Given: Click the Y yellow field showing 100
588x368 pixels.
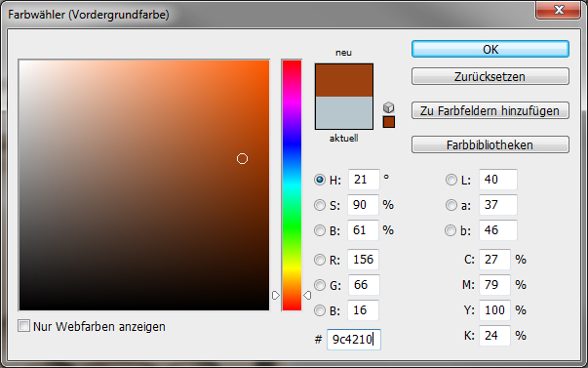Looking at the screenshot, I should tap(494, 310).
